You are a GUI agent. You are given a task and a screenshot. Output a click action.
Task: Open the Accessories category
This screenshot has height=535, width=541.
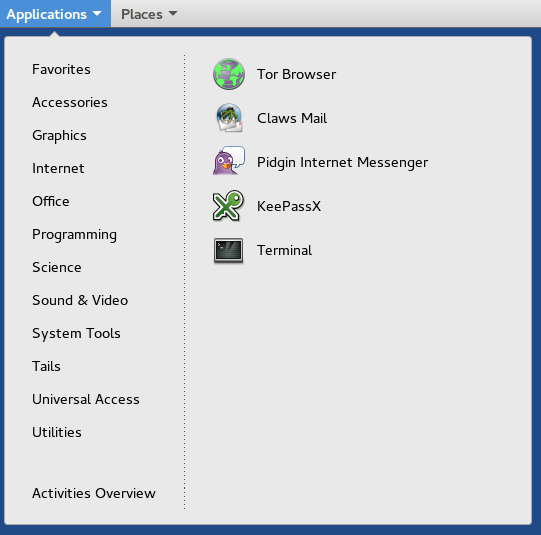pos(70,102)
